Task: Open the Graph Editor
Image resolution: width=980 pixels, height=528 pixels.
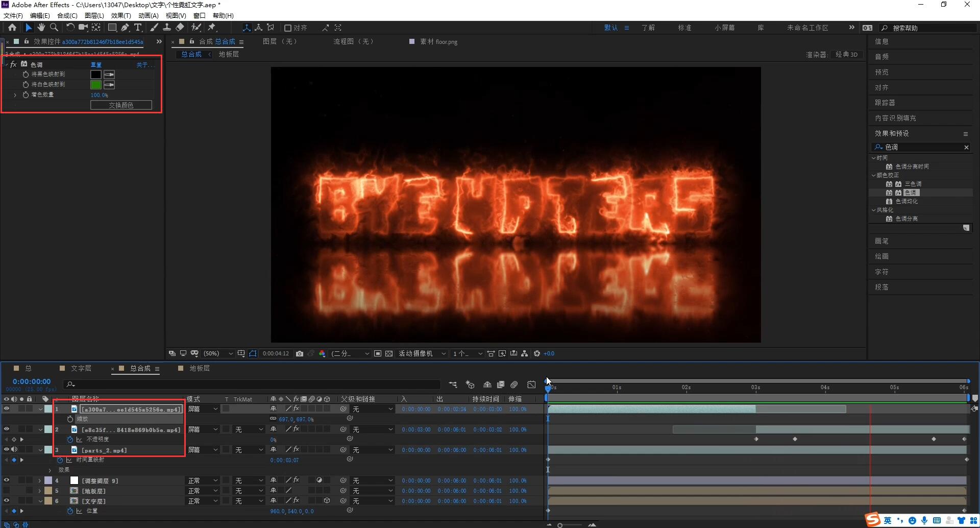Action: pos(531,385)
